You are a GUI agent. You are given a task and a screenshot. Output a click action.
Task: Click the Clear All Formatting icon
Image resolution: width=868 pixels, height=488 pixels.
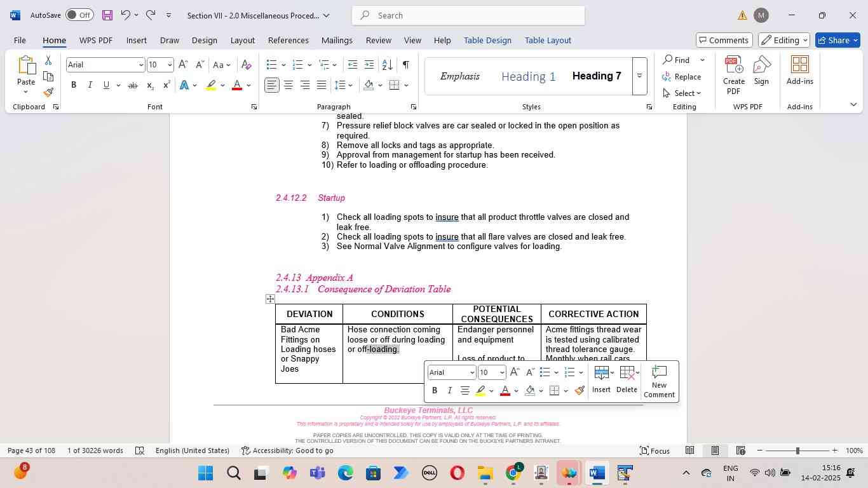tap(247, 65)
